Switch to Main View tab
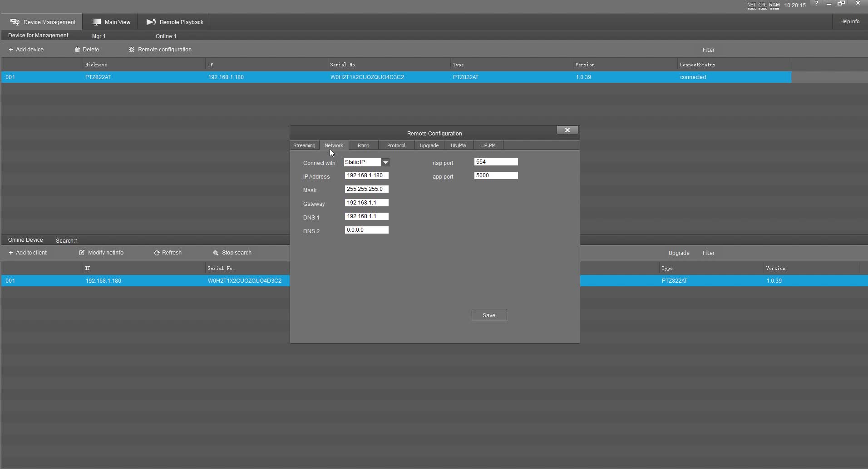Screen dimensions: 868x469 coord(111,22)
